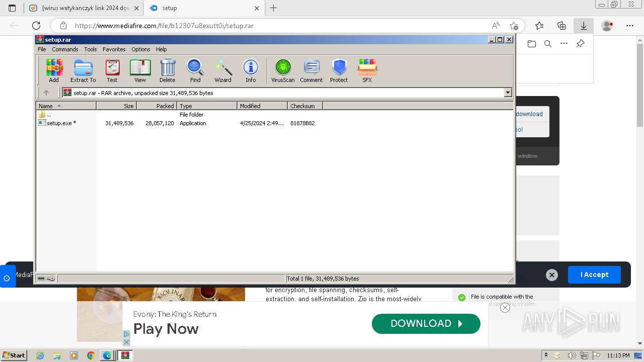Open File Explorer taskbar icon
Viewport: 644px width, 362px height.
click(x=57, y=355)
